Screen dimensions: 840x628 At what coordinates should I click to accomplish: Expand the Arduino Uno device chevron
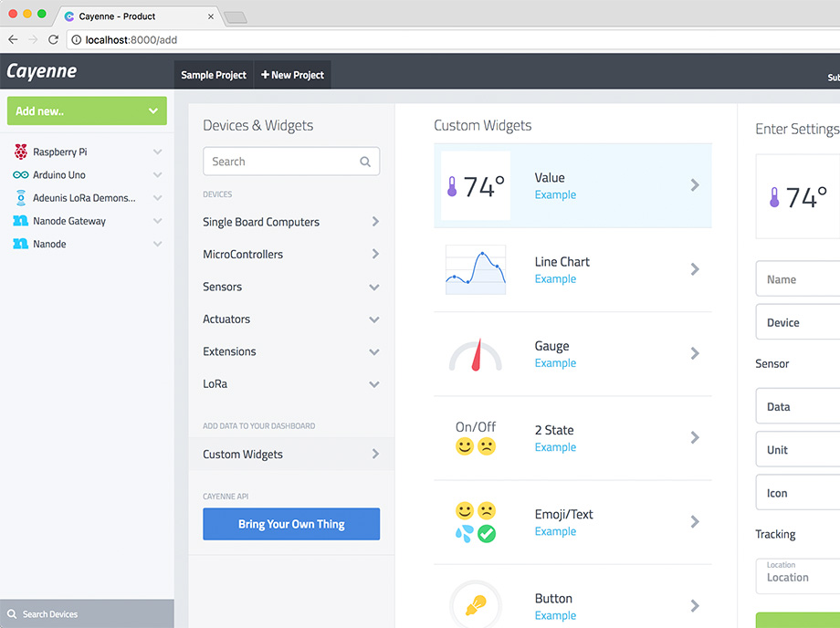(157, 175)
